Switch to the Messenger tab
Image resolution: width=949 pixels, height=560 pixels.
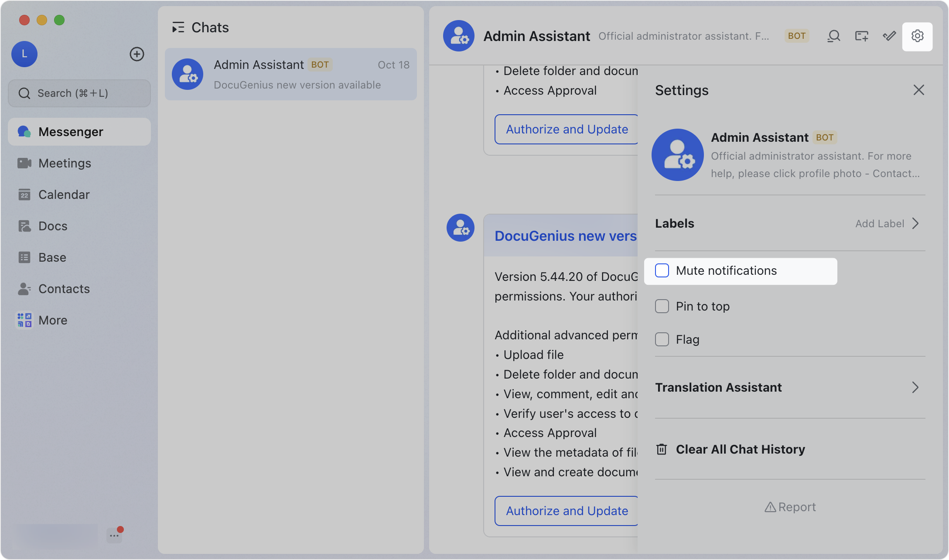71,131
